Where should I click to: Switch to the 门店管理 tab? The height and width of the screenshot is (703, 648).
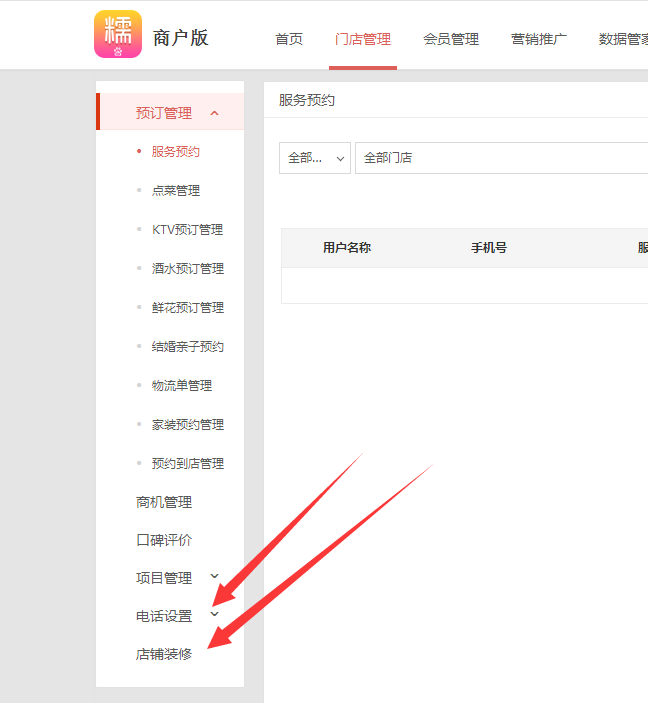pyautogui.click(x=363, y=39)
